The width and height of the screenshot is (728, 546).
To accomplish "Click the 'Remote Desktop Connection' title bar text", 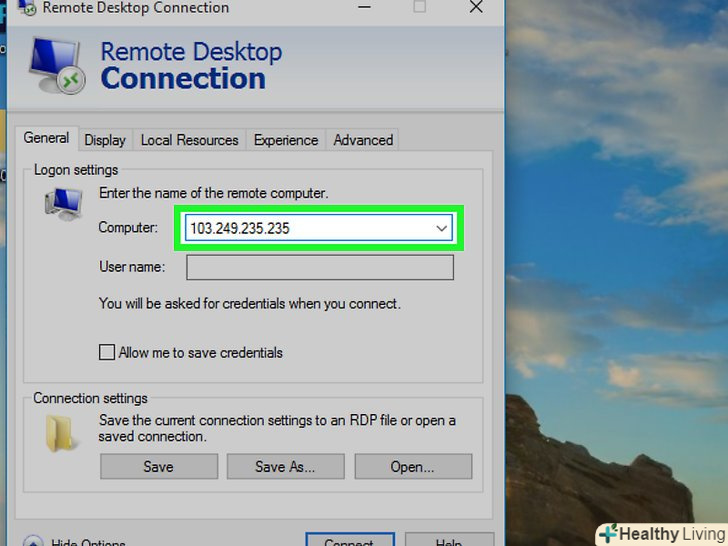I will (x=136, y=7).
